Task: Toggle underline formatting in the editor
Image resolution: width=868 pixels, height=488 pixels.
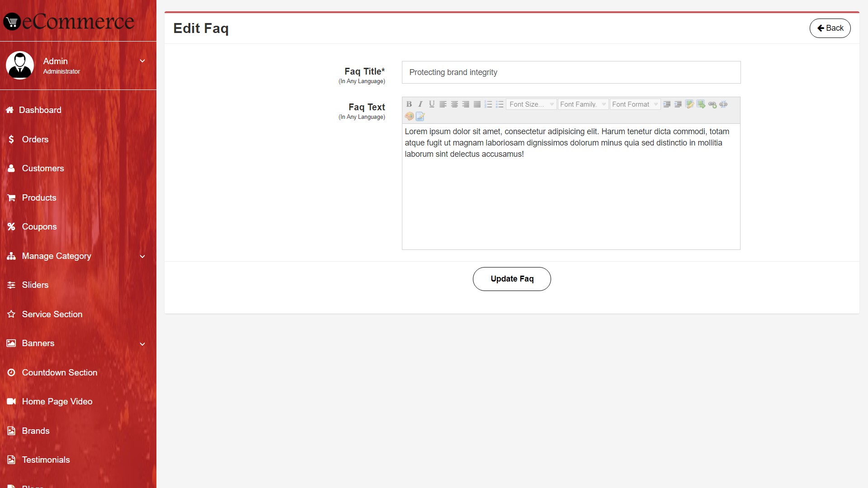Action: click(x=432, y=104)
